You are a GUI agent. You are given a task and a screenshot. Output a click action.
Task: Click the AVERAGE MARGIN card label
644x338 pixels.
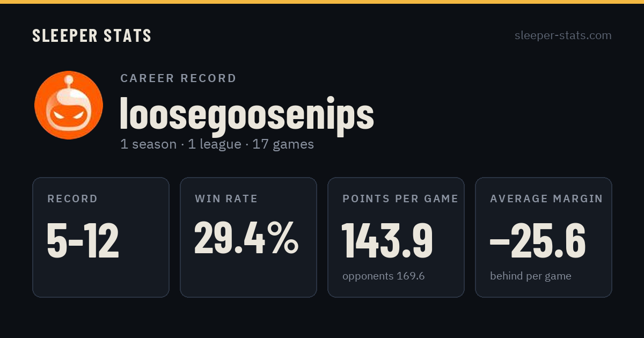(x=546, y=199)
